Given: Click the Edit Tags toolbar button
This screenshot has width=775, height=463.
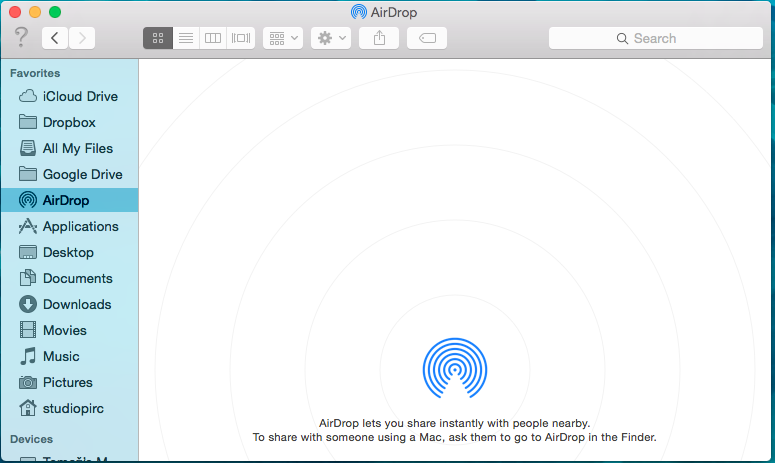Looking at the screenshot, I should (427, 38).
